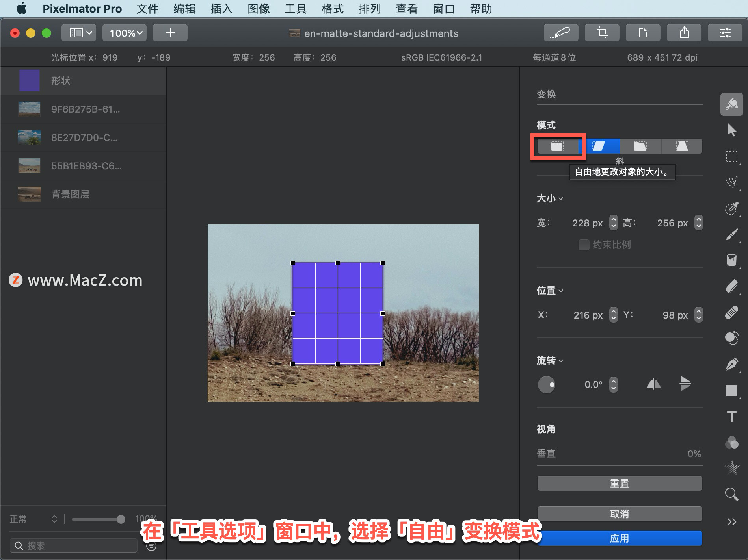Select the Color Fill bucket tool
This screenshot has height=560, width=748.
coord(732,260)
